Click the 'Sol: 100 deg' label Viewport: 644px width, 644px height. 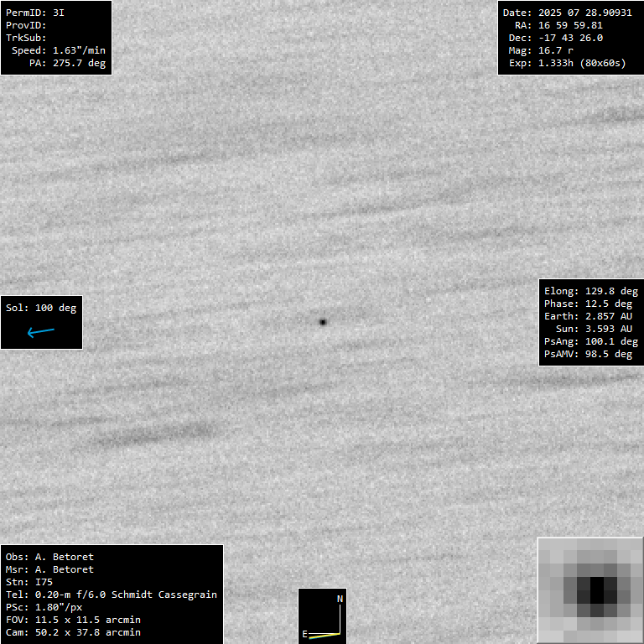tap(41, 308)
